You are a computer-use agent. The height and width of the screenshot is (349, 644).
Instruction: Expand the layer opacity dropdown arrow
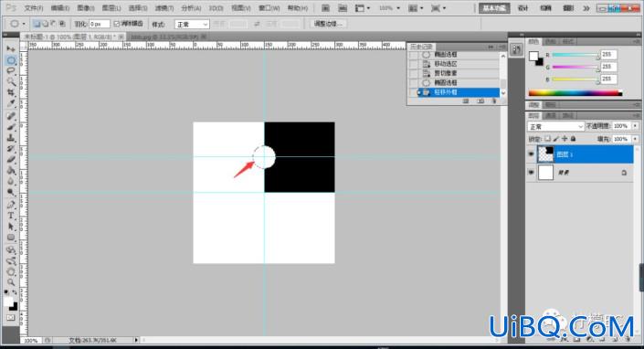tap(636, 126)
